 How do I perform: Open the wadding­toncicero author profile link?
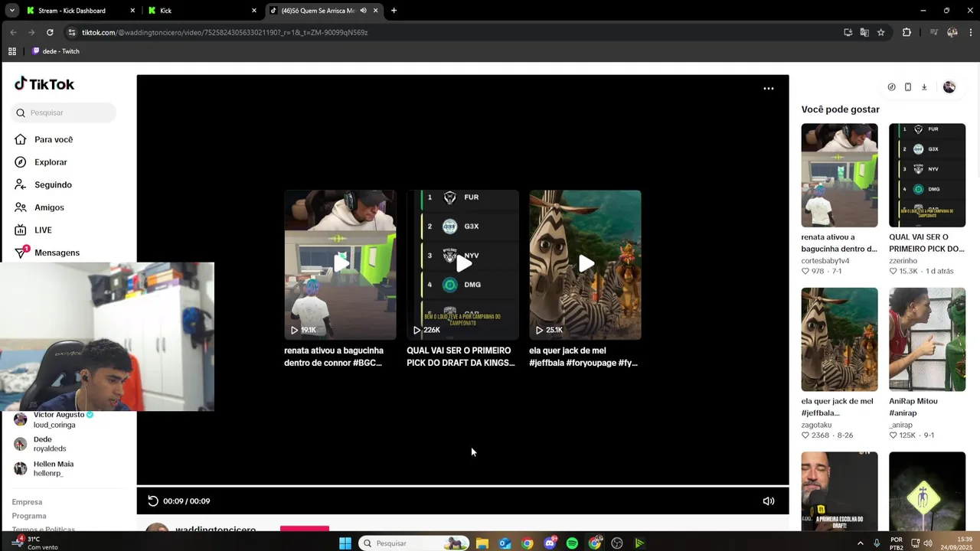click(215, 530)
